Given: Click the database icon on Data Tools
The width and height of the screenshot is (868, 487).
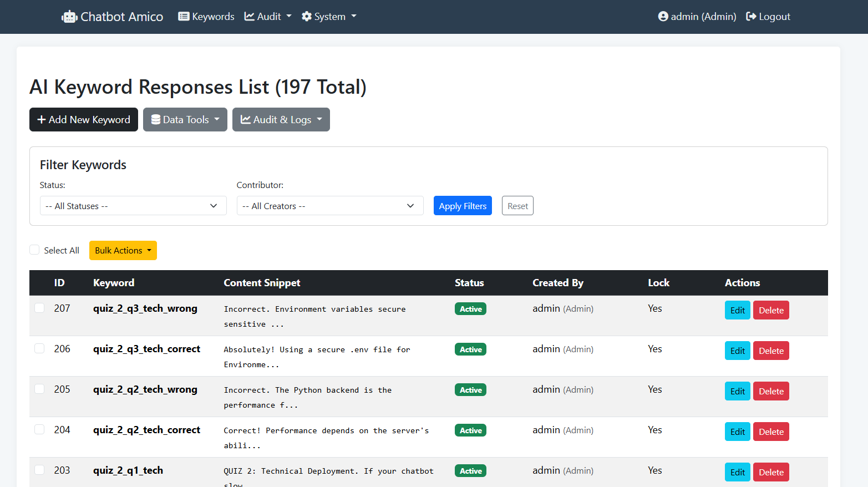Looking at the screenshot, I should click(x=156, y=120).
